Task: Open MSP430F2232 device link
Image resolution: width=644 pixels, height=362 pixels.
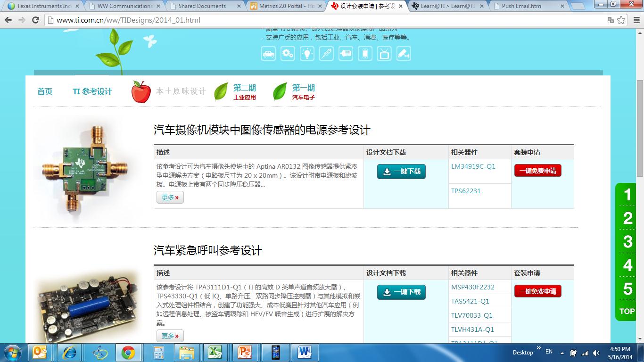Action: (x=473, y=287)
